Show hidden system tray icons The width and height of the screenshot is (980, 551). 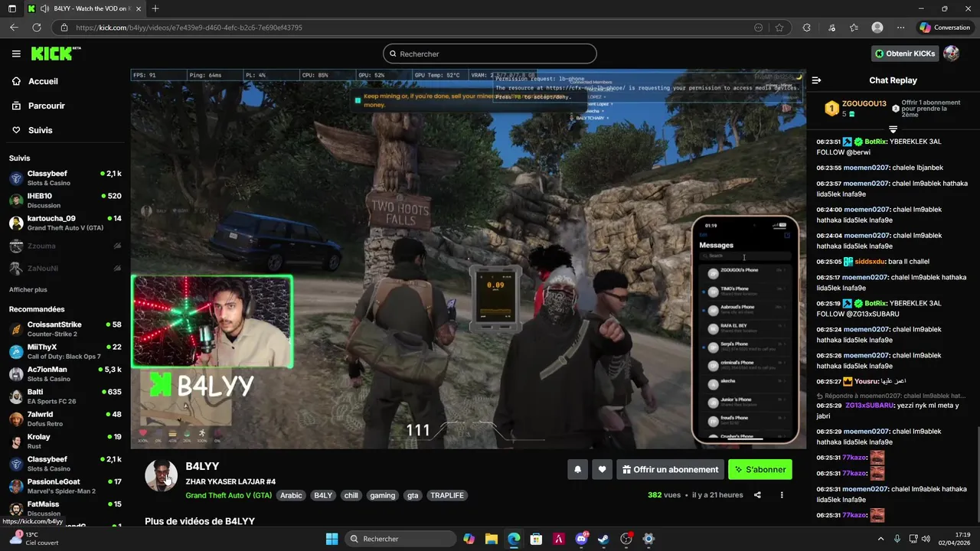point(880,539)
